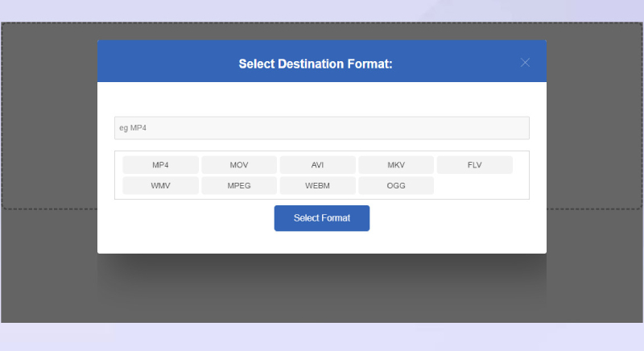This screenshot has height=351, width=644.
Task: Select WMV from the format grid
Action: pos(160,186)
